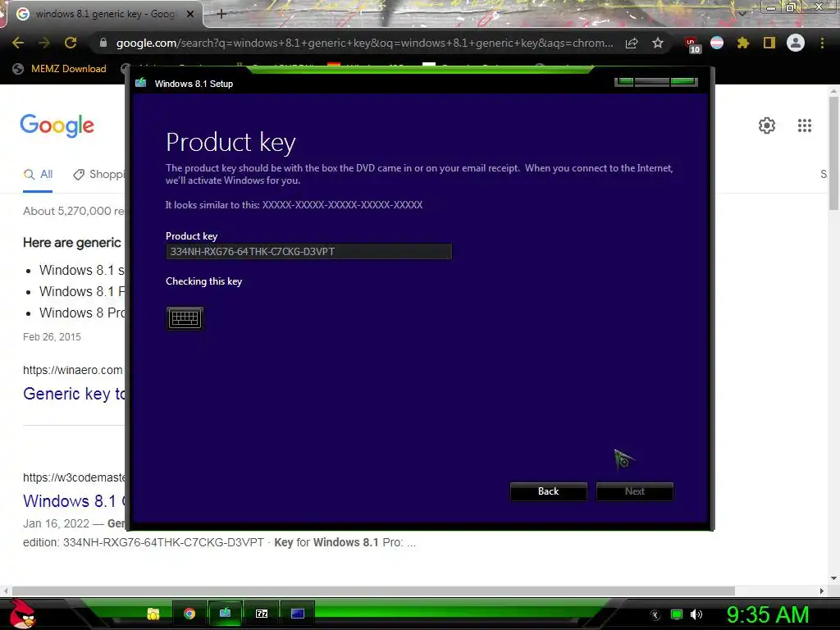The width and height of the screenshot is (840, 630).
Task: Open the uBlock extension icon showing 10
Action: coord(692,44)
